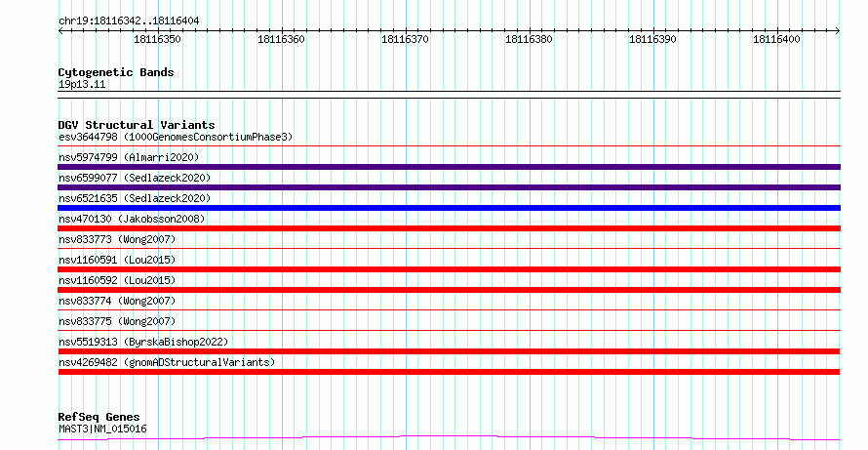
Task: Click the red bar under nsv470130
Action: point(449,228)
